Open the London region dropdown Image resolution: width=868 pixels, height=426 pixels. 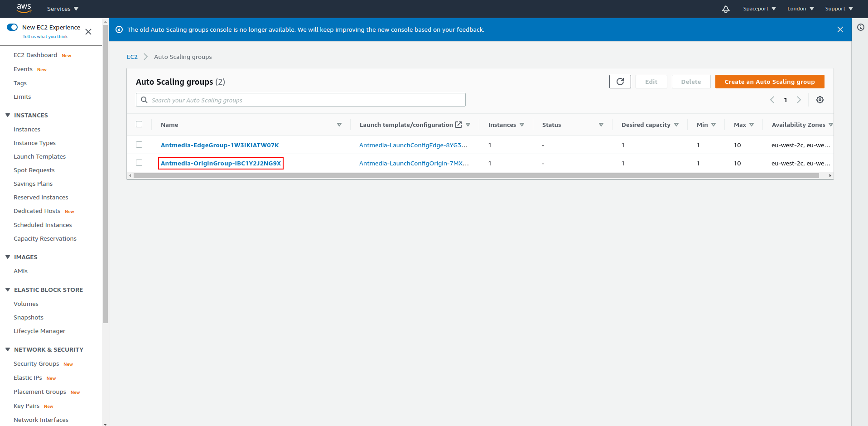pos(800,9)
